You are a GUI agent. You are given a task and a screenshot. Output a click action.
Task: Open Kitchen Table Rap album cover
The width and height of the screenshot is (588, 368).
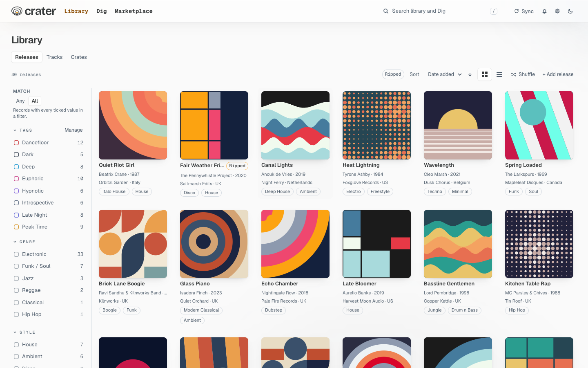tap(539, 244)
